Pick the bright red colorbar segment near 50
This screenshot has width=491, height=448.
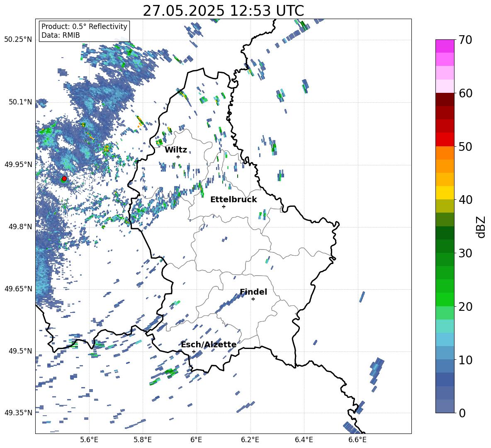445,140
